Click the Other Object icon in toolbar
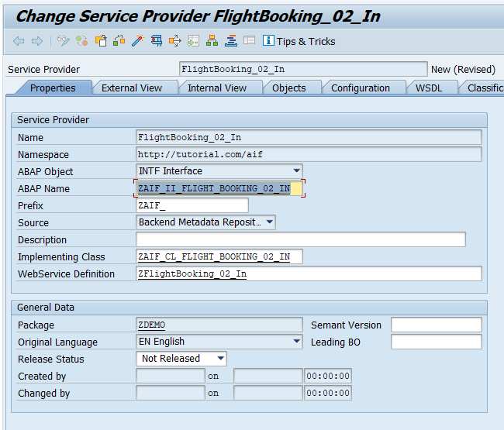This screenshot has width=504, height=430. click(101, 41)
